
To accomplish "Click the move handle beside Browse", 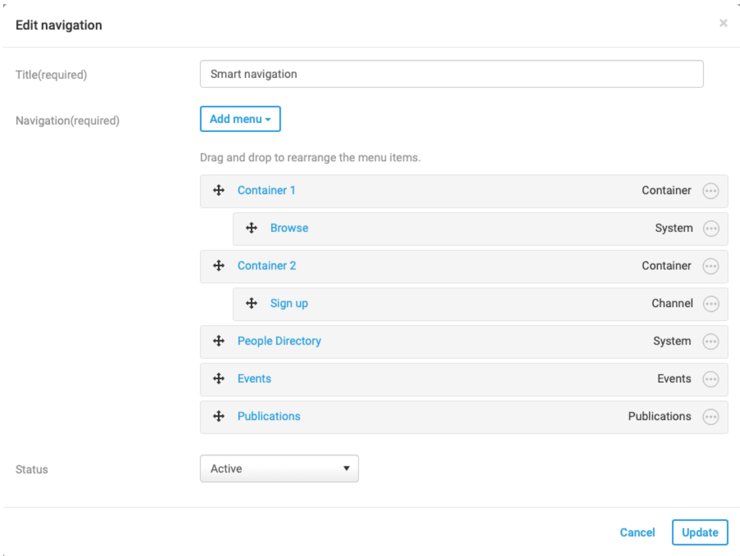I will [x=251, y=228].
